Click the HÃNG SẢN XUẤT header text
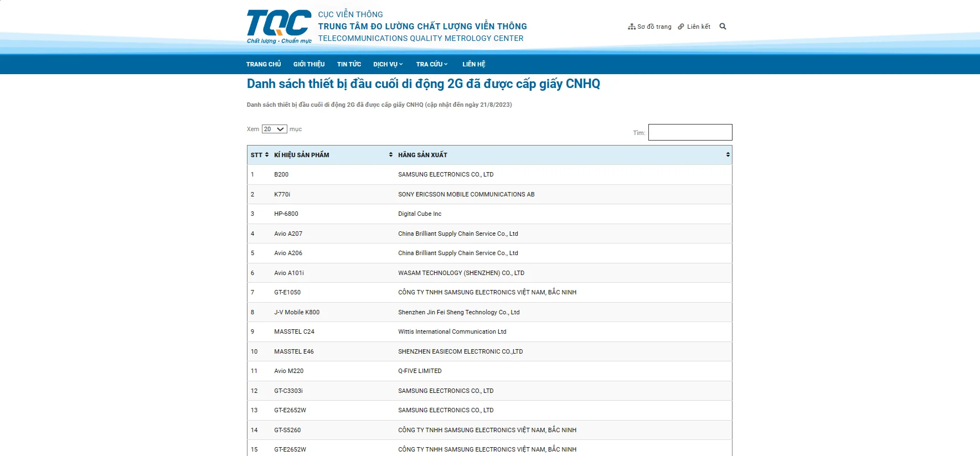The width and height of the screenshot is (980, 456). [x=422, y=155]
